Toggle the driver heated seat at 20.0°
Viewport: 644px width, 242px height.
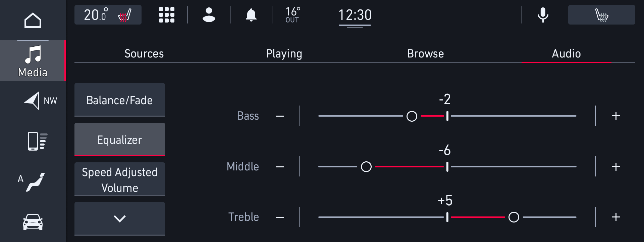[108, 15]
